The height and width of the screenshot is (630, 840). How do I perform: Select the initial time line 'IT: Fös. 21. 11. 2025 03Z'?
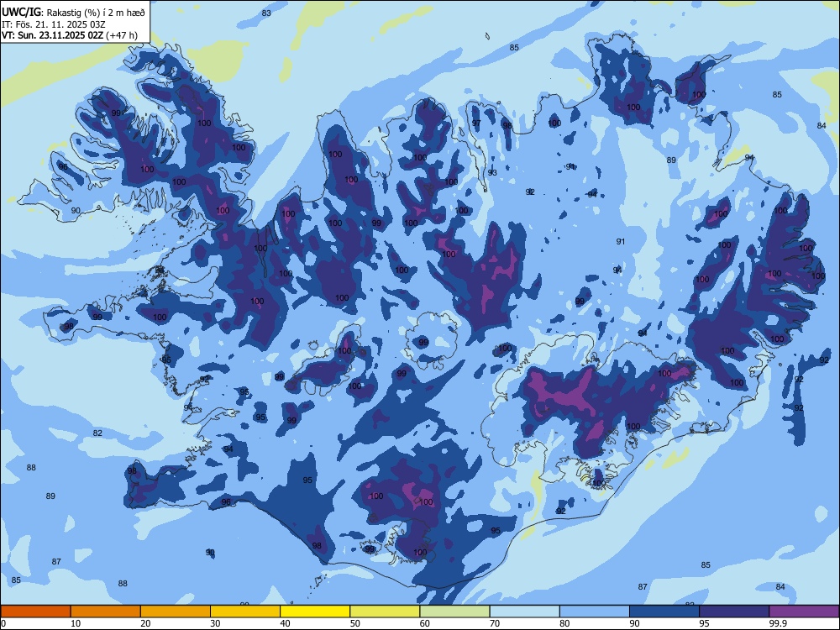[x=54, y=24]
